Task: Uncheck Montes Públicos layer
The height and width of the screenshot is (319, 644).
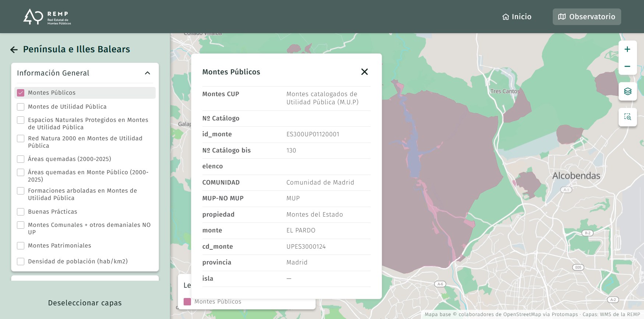Action: pyautogui.click(x=21, y=93)
